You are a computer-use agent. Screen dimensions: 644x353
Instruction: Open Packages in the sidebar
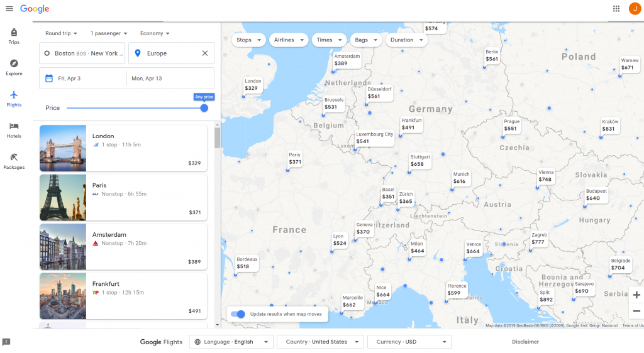14,161
